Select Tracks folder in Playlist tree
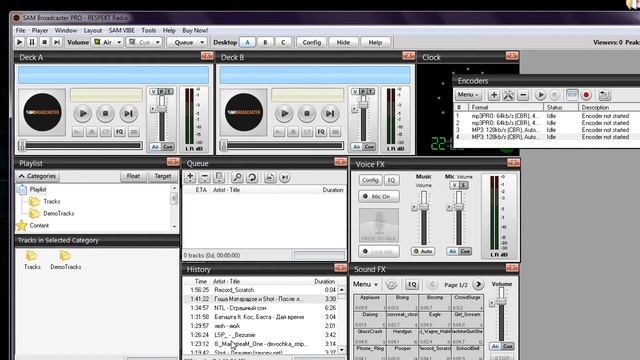The width and height of the screenshot is (640, 360). pyautogui.click(x=52, y=201)
